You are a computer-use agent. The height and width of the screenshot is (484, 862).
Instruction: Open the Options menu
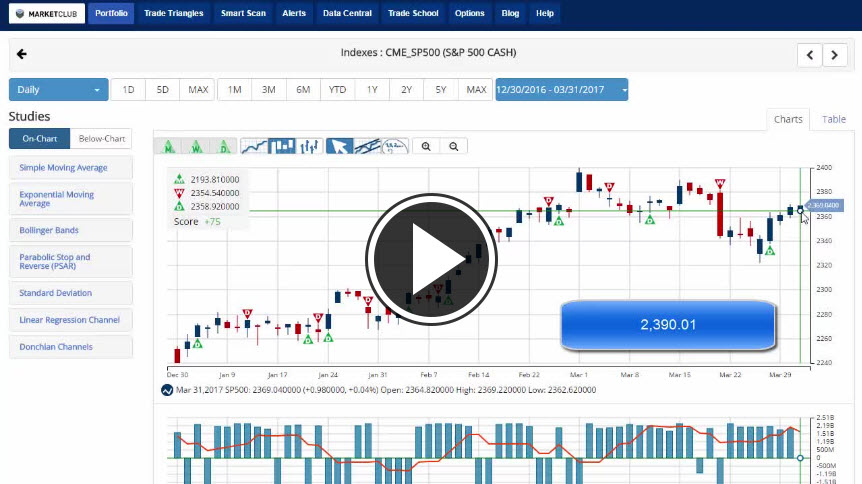469,13
